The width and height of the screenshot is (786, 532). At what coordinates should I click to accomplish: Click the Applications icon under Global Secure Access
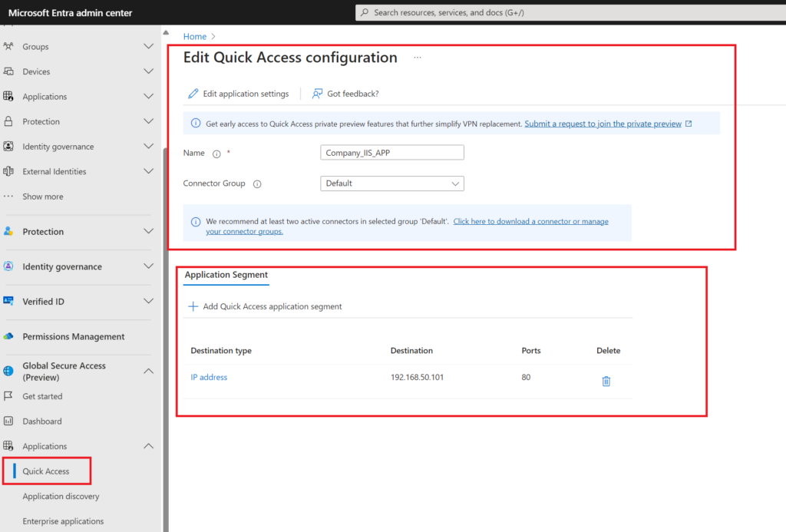coord(8,446)
